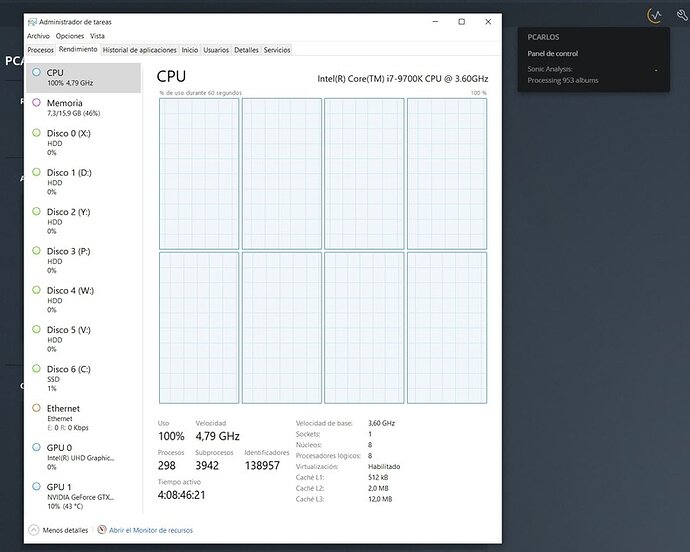Select Memoria in the performance sidebar
This screenshot has width=690, height=552.
coord(83,108)
